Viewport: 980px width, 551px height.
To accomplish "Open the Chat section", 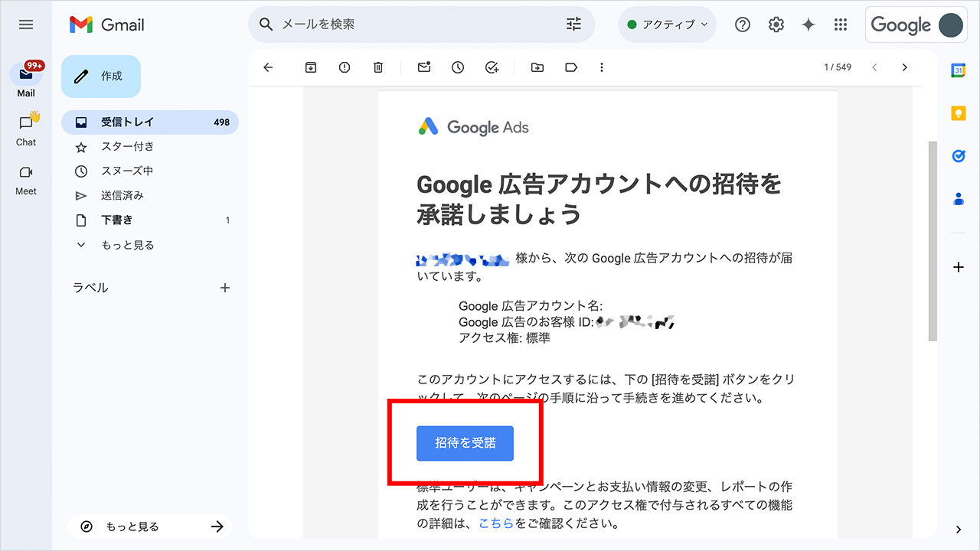I will click(26, 129).
